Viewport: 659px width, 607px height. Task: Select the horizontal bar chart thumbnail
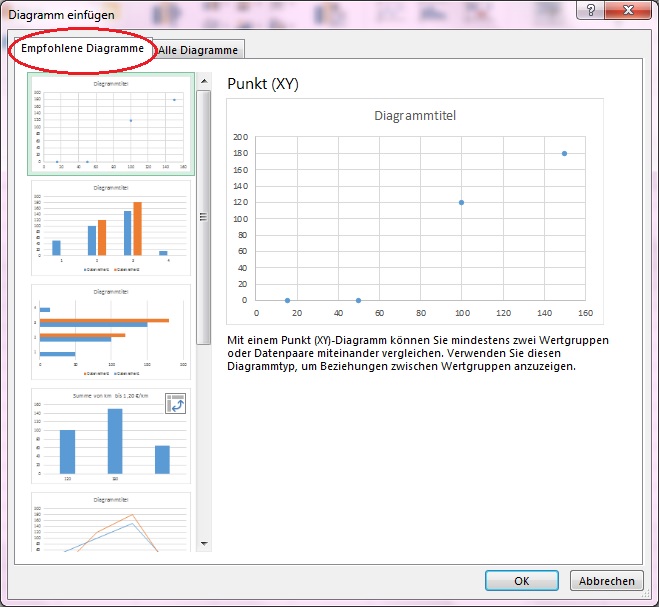coord(111,333)
